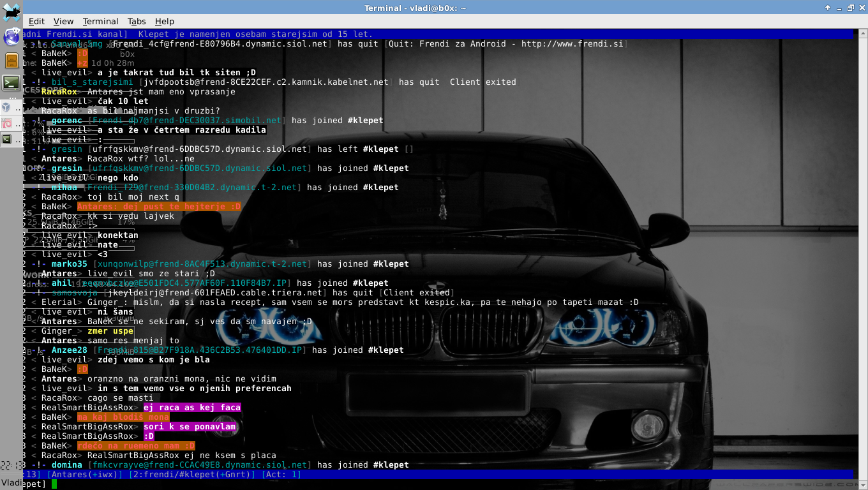Launch the web browser globe icon
868x490 pixels.
tap(11, 38)
